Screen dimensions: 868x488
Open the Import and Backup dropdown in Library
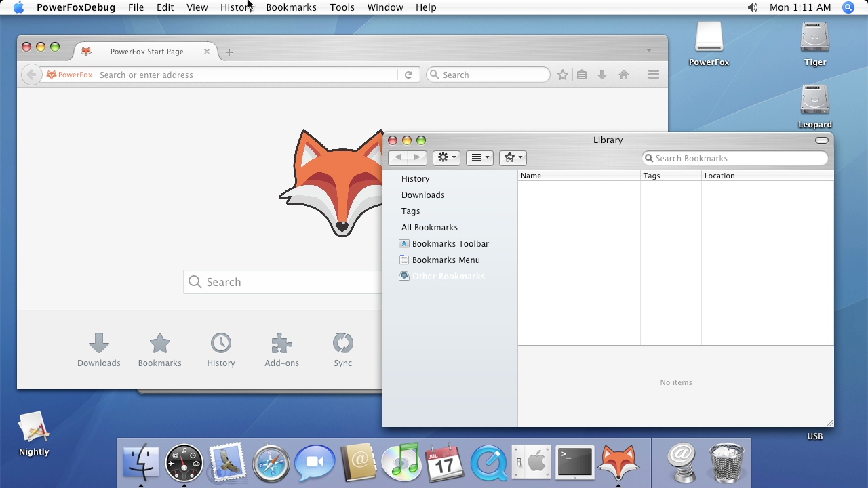[x=513, y=157]
